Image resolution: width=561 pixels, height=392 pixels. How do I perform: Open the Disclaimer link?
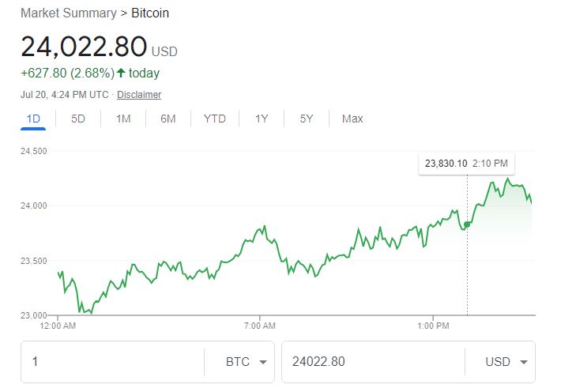139,95
